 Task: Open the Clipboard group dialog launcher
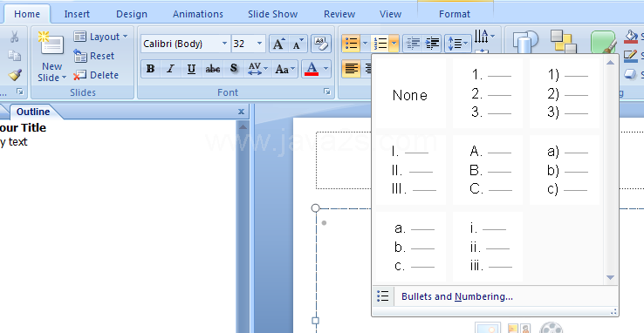[20, 92]
